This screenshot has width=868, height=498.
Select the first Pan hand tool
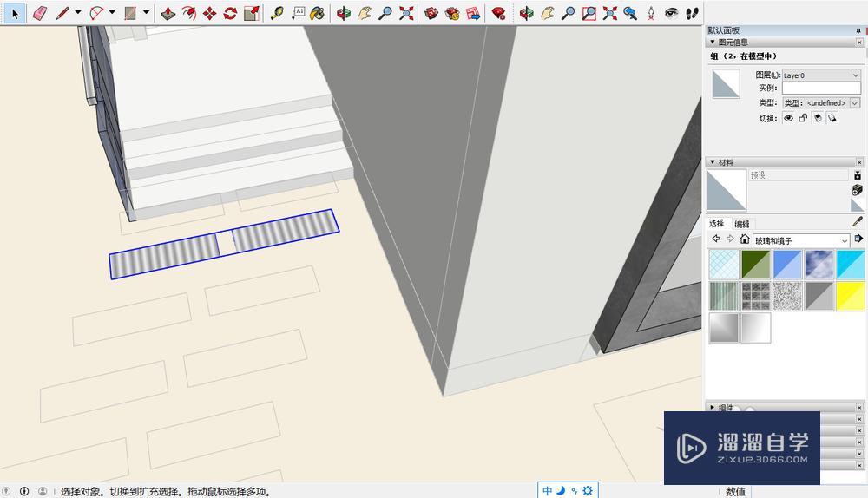[x=365, y=13]
